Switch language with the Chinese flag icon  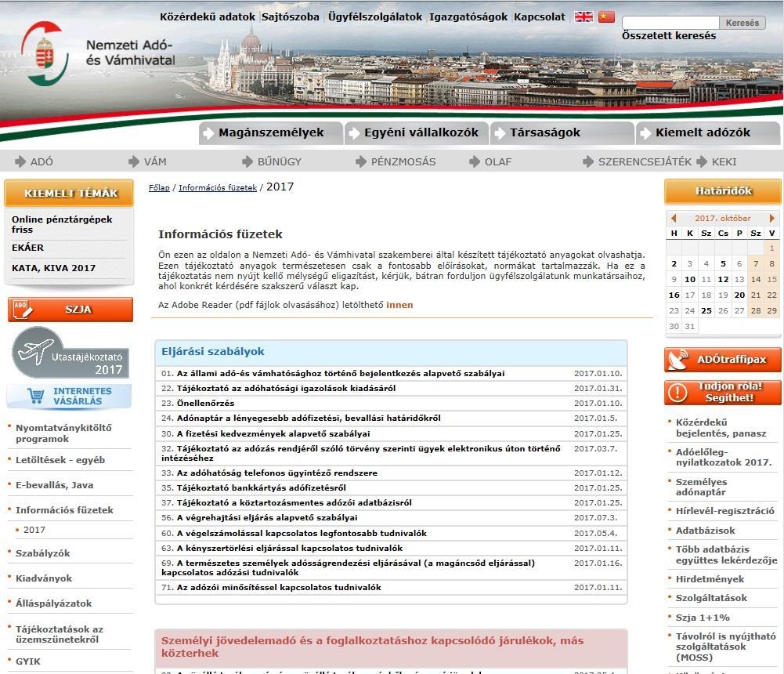tap(606, 17)
